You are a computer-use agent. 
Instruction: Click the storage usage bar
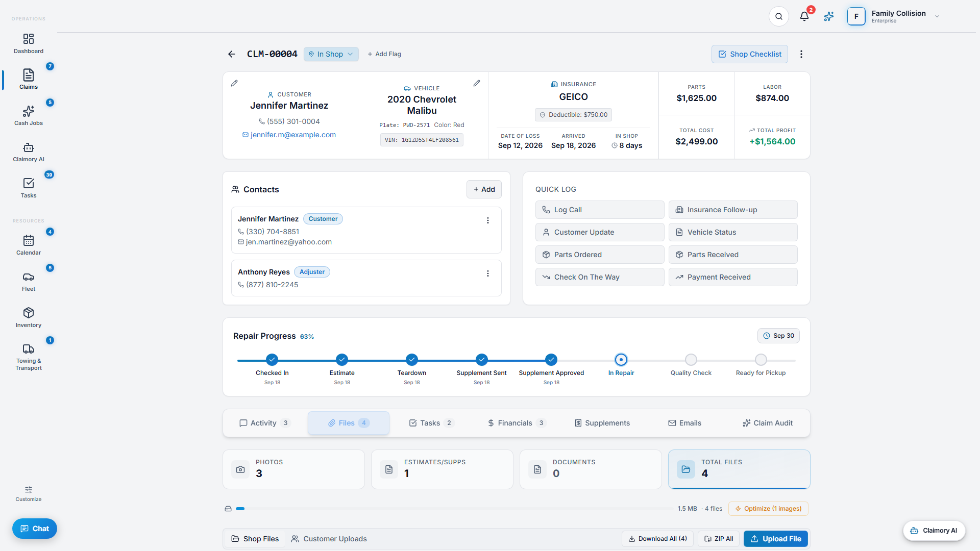click(x=454, y=509)
